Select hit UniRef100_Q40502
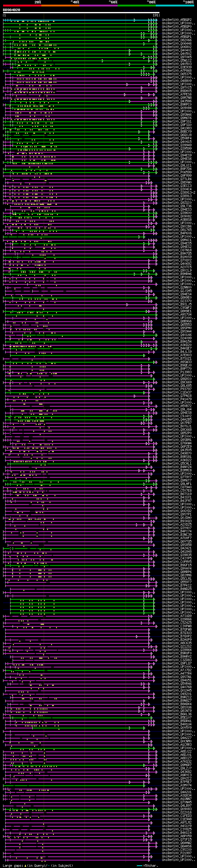 pyautogui.click(x=176, y=54)
